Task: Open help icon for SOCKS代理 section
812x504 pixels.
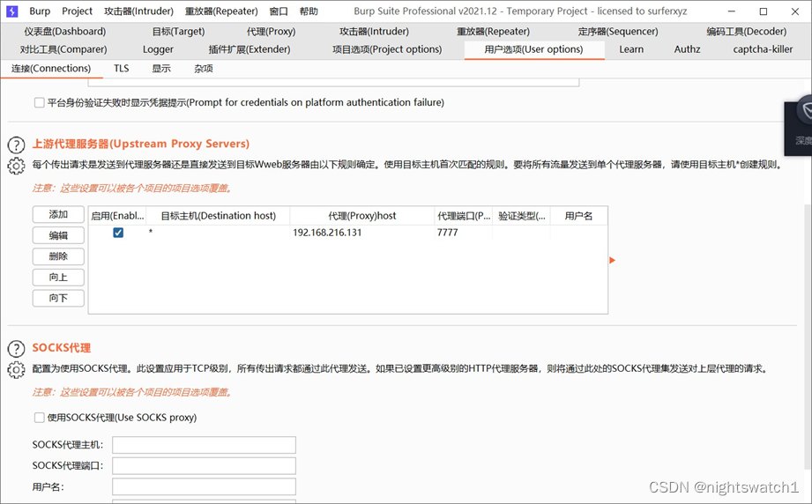Action: (x=16, y=349)
